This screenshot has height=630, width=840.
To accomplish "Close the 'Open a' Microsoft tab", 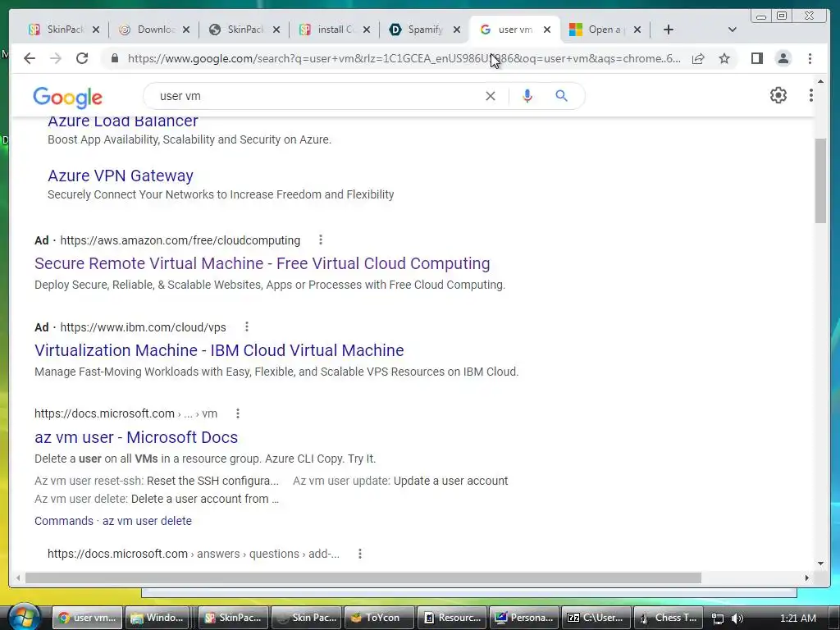I will click(x=637, y=30).
